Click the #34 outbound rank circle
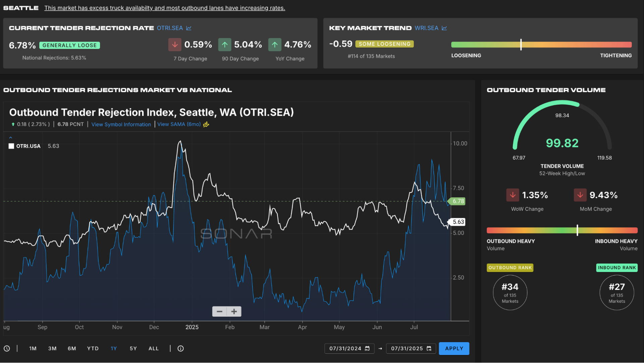This screenshot has width=644, height=363. tap(510, 293)
